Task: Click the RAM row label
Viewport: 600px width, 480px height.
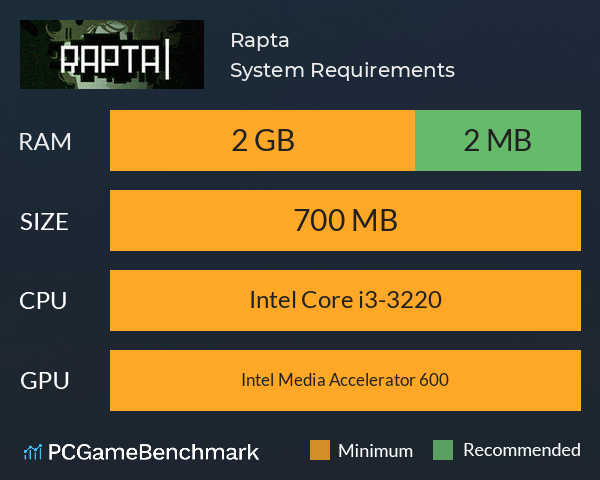Action: (x=45, y=142)
